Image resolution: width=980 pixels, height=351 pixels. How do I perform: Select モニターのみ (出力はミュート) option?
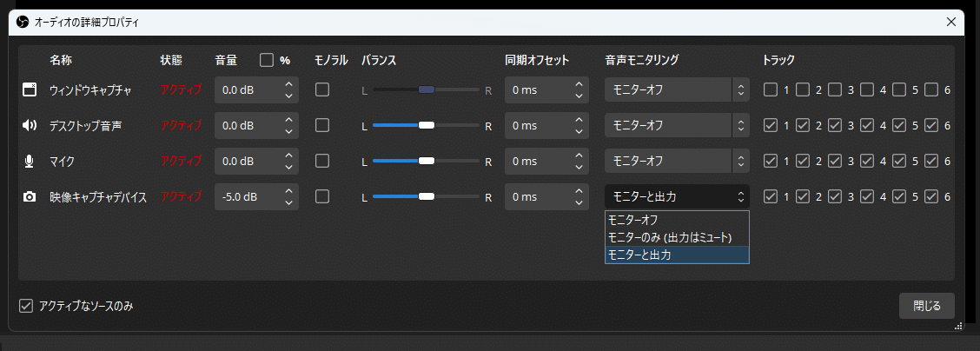tap(677, 237)
